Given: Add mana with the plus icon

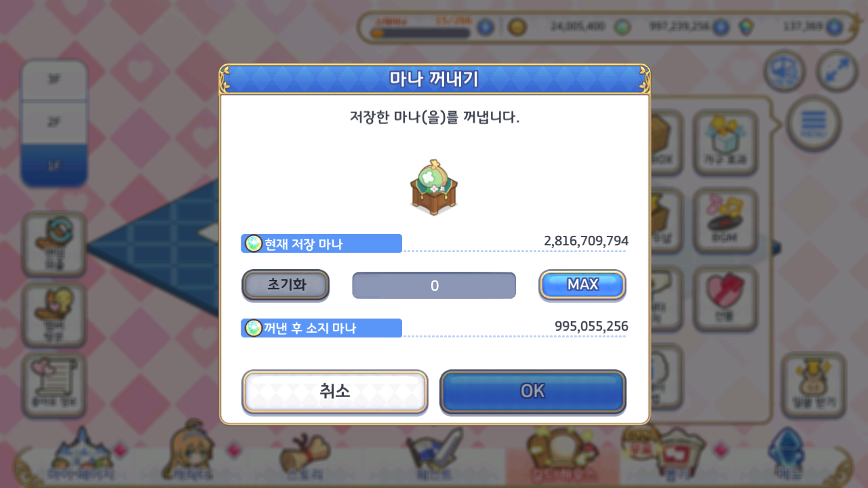Looking at the screenshot, I should tap(721, 27).
